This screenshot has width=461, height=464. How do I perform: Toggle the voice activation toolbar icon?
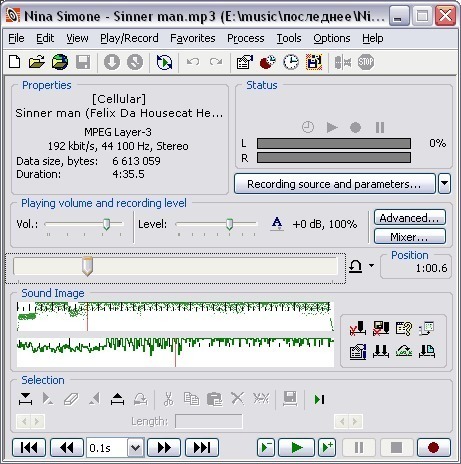pos(343,62)
